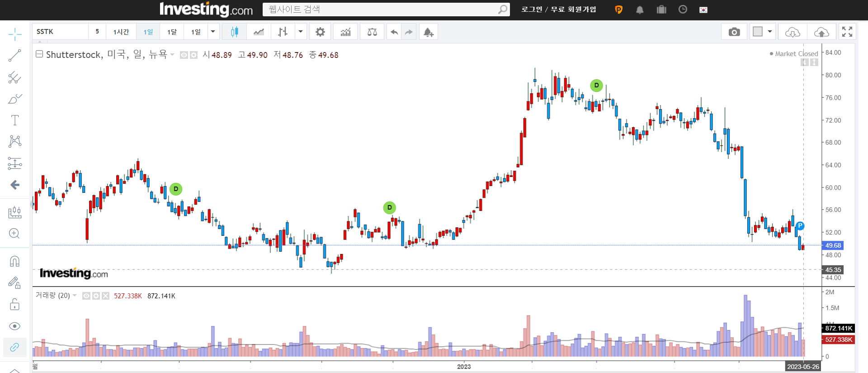Click the 로그인 link
Screen dimensions: 868x373
532,10
